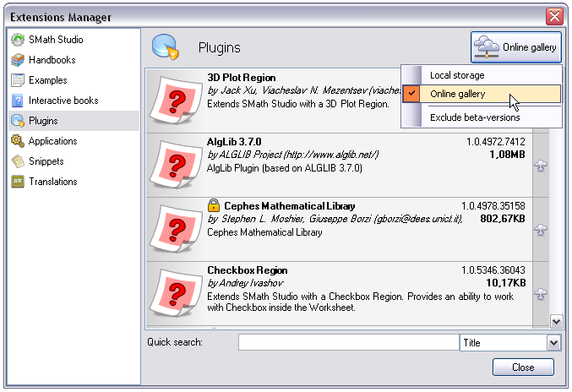Download the Cephes Mathematical Library plugin
This screenshot has height=392, width=572.
541,229
